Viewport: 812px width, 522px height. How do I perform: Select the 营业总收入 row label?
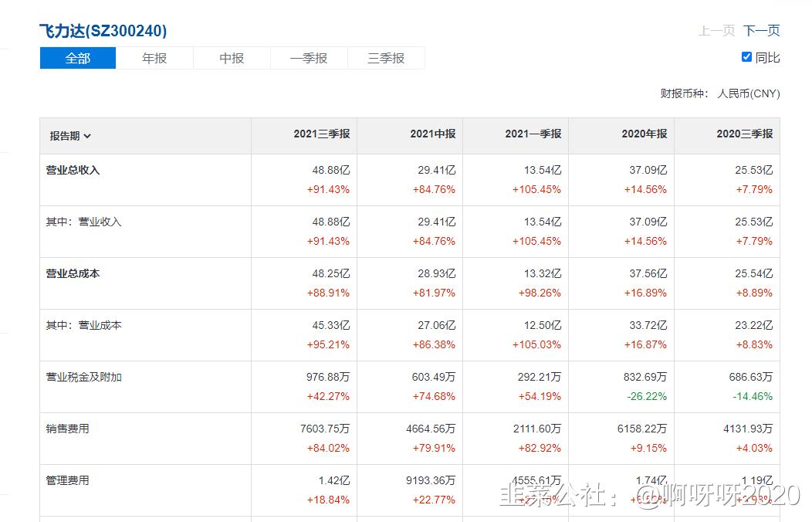tap(73, 171)
